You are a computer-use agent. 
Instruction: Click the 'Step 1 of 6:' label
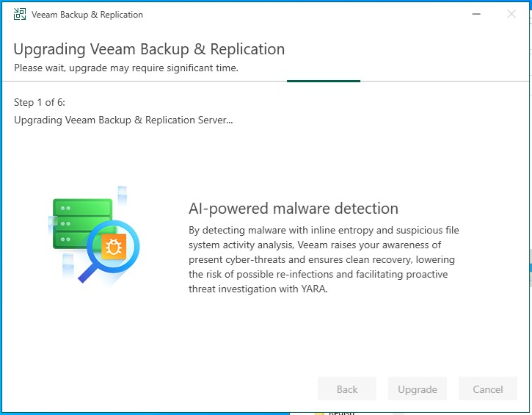[x=40, y=102]
